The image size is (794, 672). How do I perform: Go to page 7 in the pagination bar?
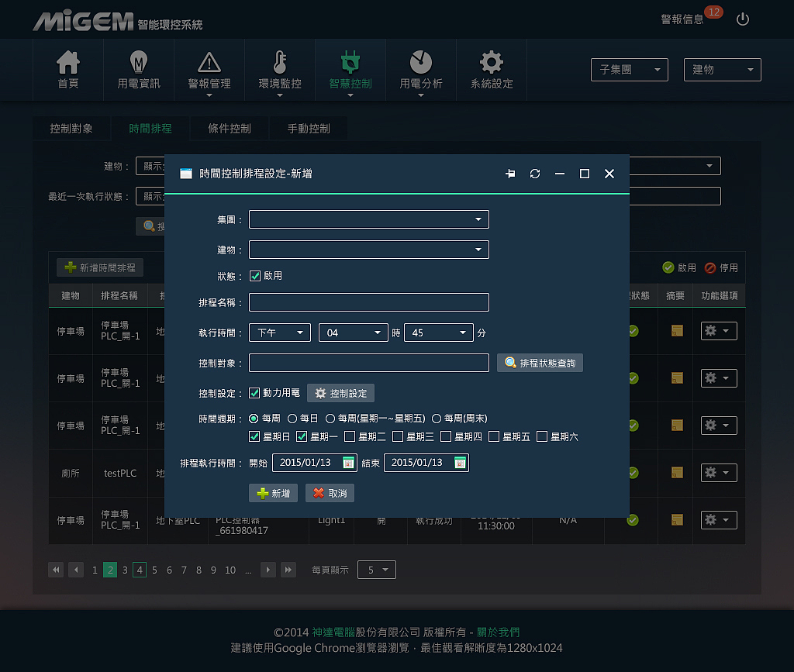coord(184,570)
